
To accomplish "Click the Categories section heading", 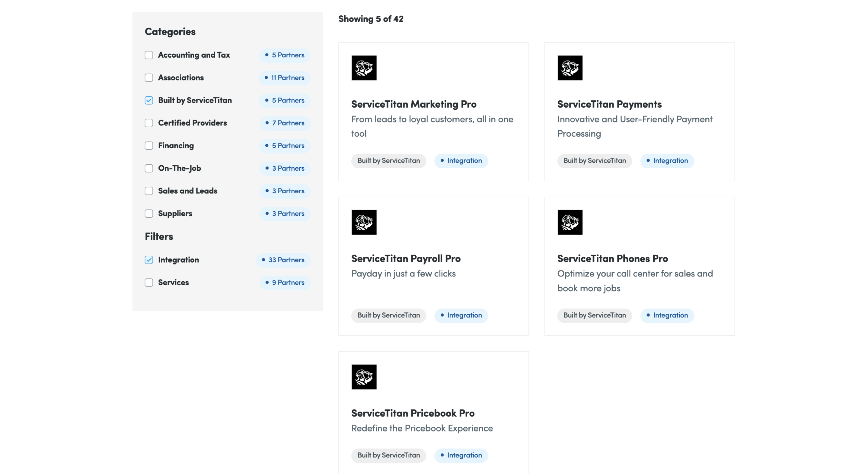I will coord(170,31).
